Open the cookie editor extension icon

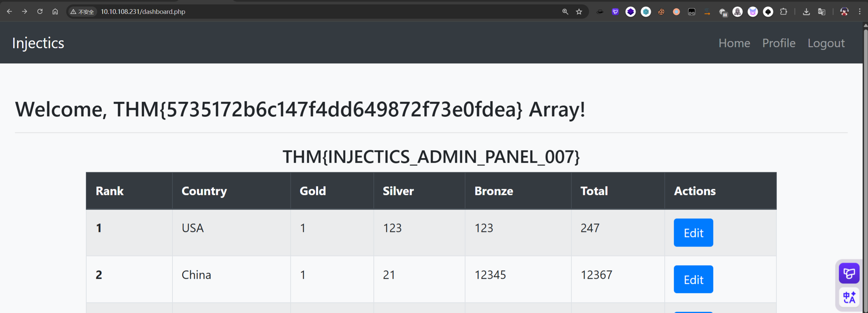[661, 12]
